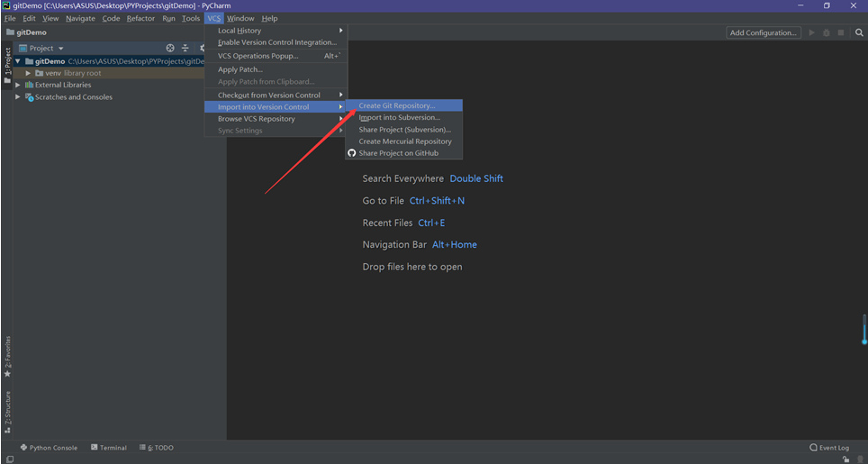This screenshot has height=464, width=868.
Task: Choose Share Project on GitHub
Action: coord(403,153)
